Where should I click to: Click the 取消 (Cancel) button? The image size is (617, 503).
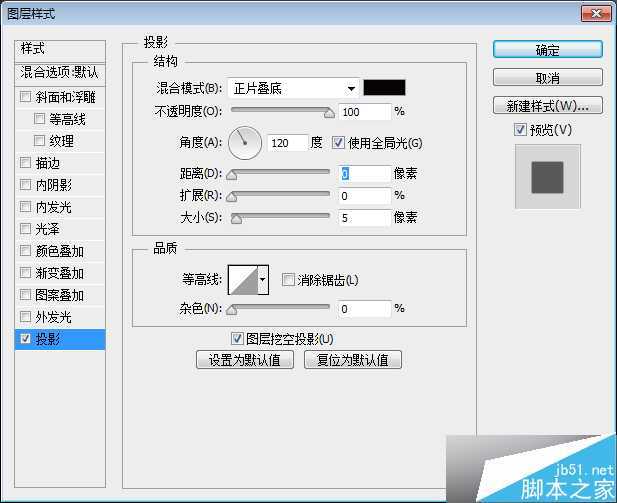(547, 78)
